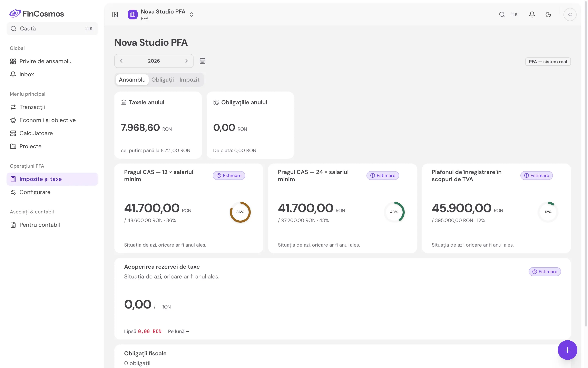Click the 86% progress ring
This screenshot has width=588, height=368.
click(240, 212)
